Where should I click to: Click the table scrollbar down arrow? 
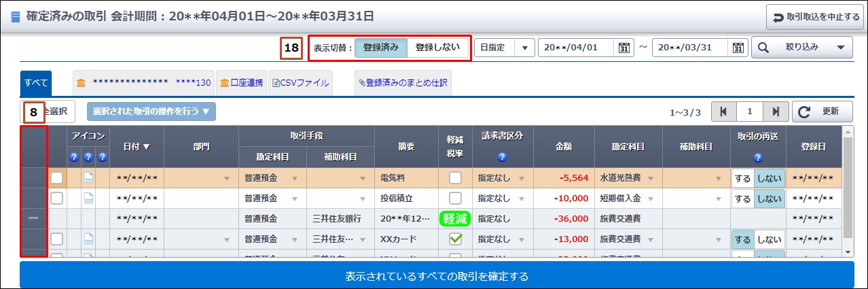pos(848,252)
